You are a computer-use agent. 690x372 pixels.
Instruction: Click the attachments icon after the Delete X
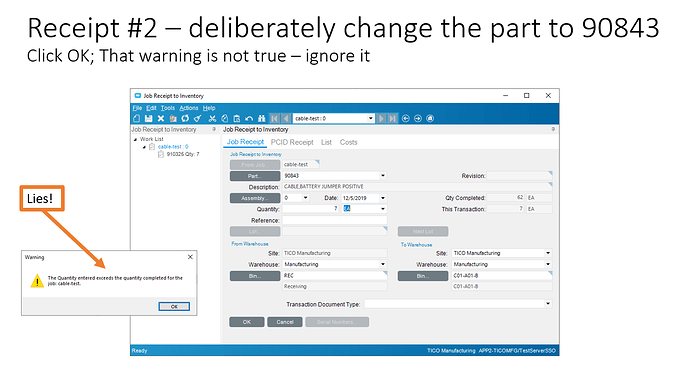[173, 118]
